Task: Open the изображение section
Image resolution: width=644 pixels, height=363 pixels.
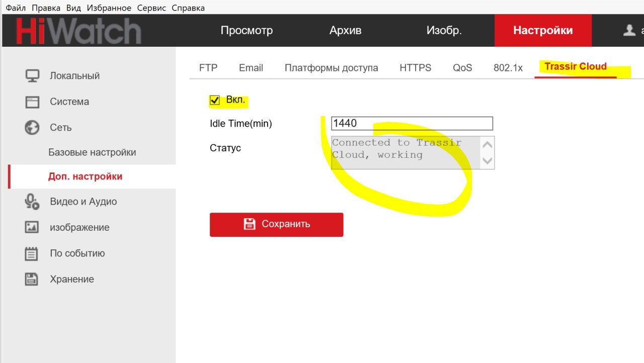Action: pyautogui.click(x=79, y=227)
